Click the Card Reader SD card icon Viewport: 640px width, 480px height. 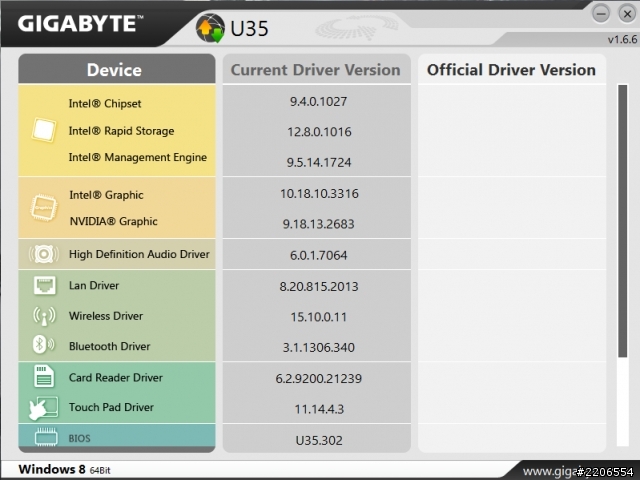click(44, 376)
